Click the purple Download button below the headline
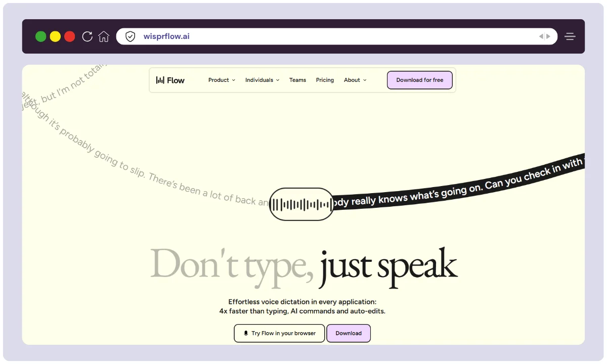This screenshot has width=607, height=364. tap(349, 333)
